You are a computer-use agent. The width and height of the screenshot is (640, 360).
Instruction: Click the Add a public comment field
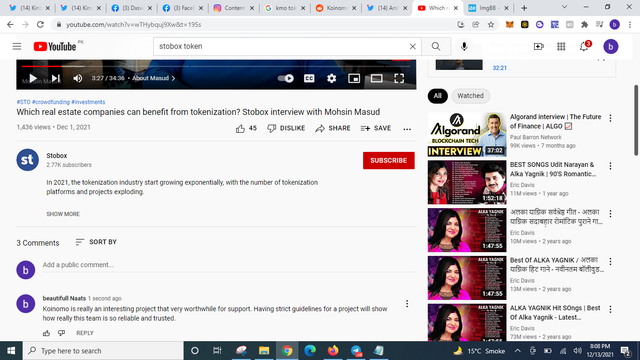[229, 265]
